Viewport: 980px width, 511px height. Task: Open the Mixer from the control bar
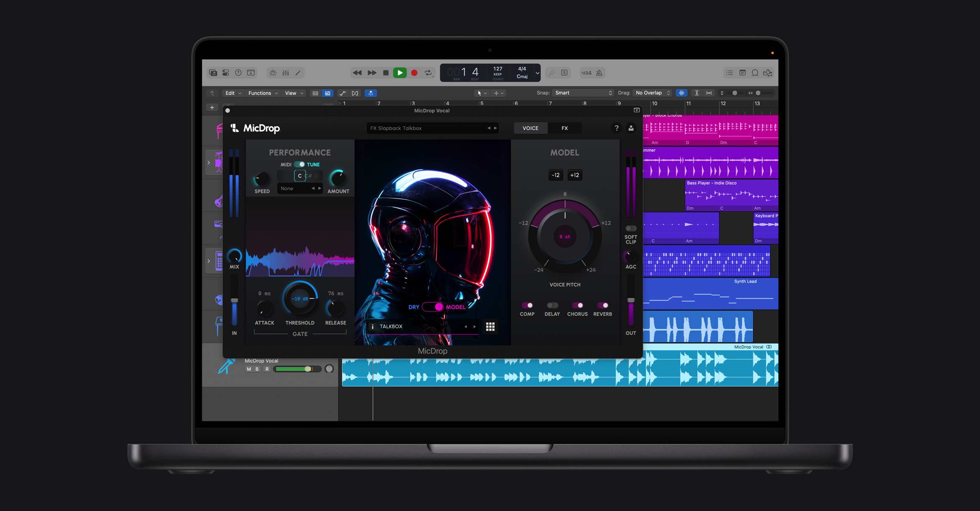tap(286, 73)
